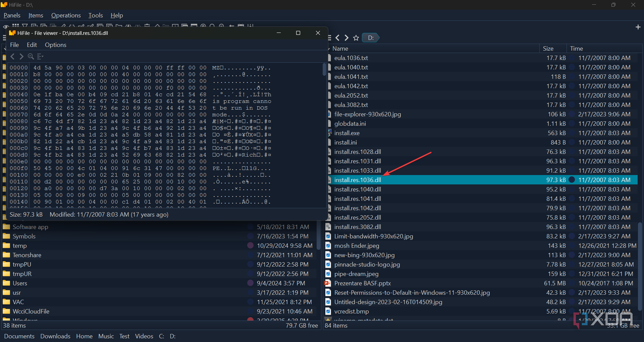This screenshot has width=644, height=342.
Task: Open the Help menu
Action: pos(117,15)
